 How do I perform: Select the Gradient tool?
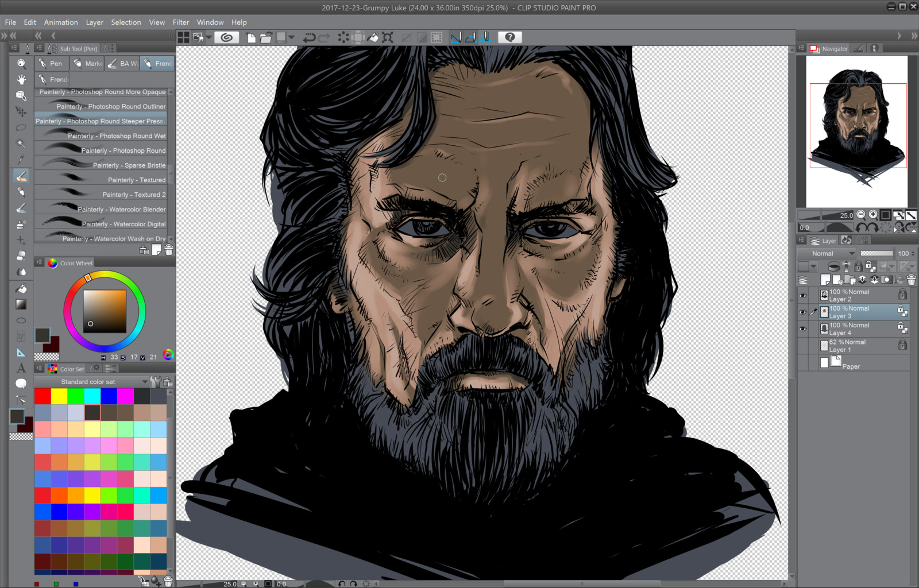[x=21, y=304]
